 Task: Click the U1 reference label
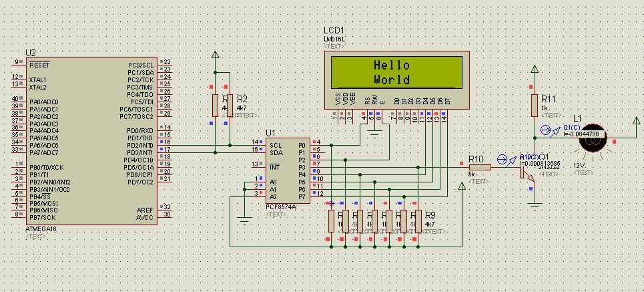(x=271, y=133)
